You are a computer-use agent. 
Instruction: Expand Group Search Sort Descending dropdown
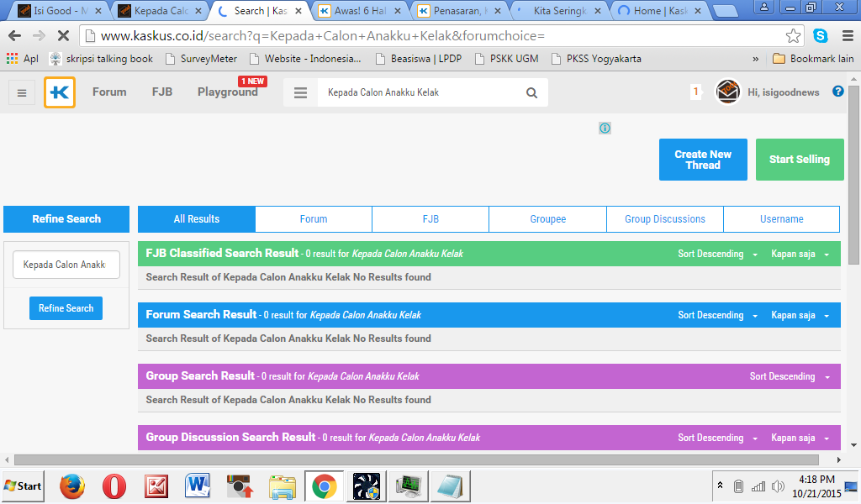pyautogui.click(x=790, y=377)
